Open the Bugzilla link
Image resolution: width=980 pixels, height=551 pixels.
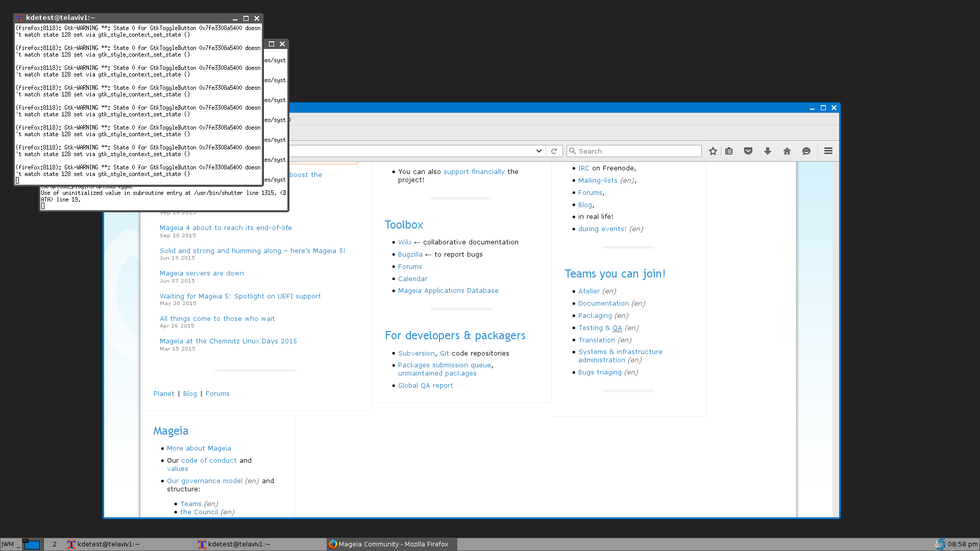click(x=410, y=254)
